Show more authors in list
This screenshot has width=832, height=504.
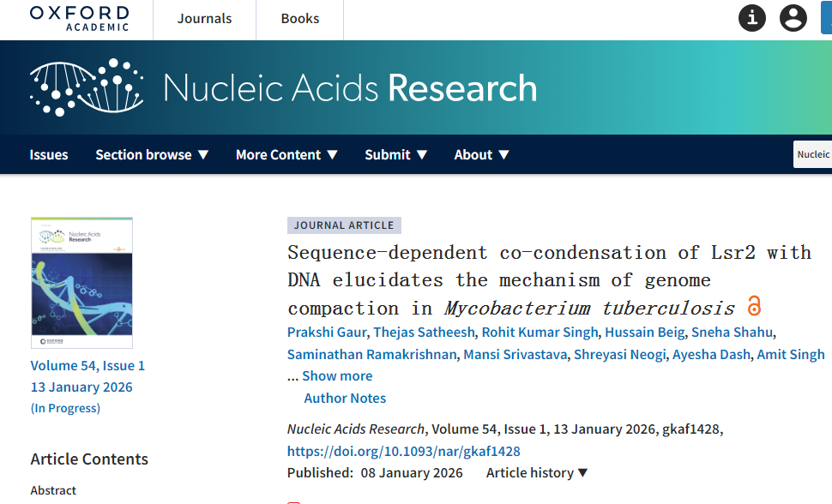pyautogui.click(x=337, y=375)
